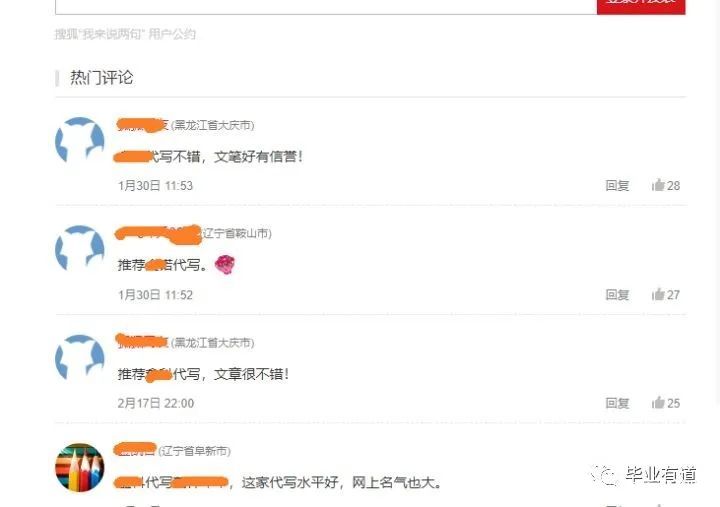Image resolution: width=720 pixels, height=507 pixels.
Task: Open avatar of the first Daqing commenter
Action: coord(80,141)
